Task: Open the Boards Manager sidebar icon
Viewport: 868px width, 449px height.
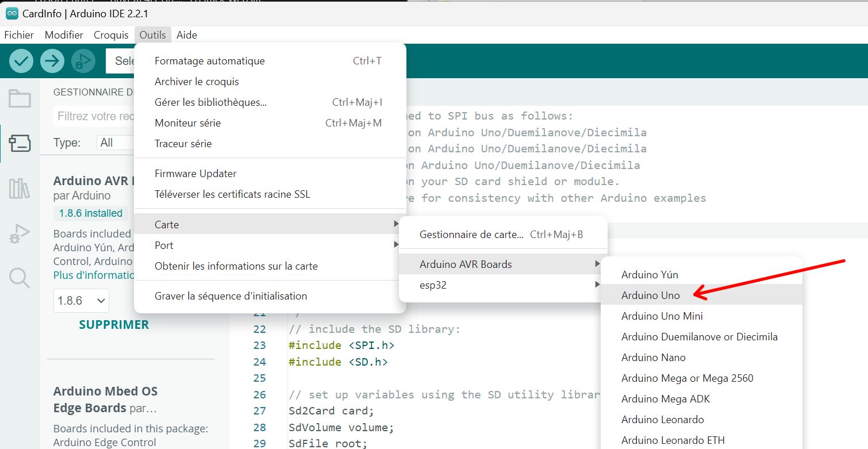Action: click(20, 143)
